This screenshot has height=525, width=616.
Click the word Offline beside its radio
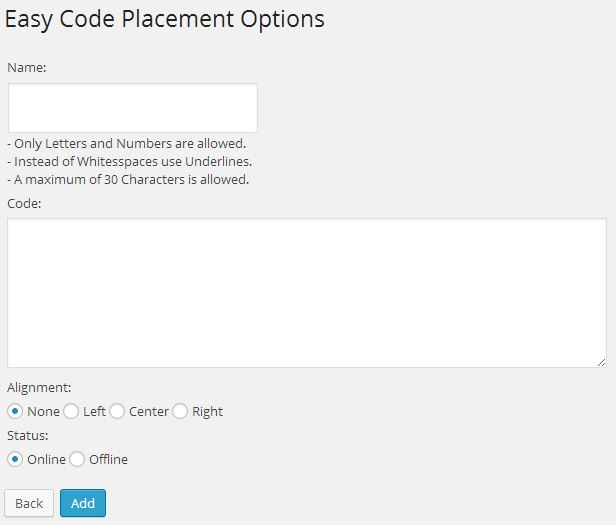(x=108, y=459)
